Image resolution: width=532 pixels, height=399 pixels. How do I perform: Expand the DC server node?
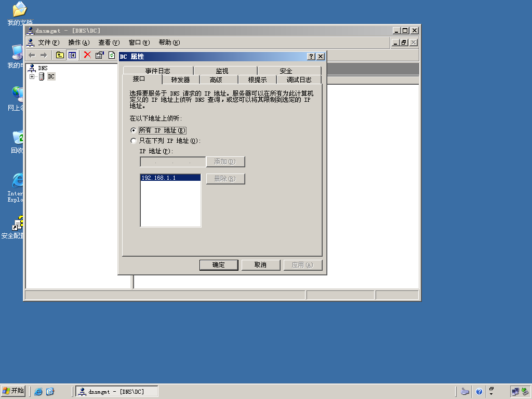(x=32, y=77)
